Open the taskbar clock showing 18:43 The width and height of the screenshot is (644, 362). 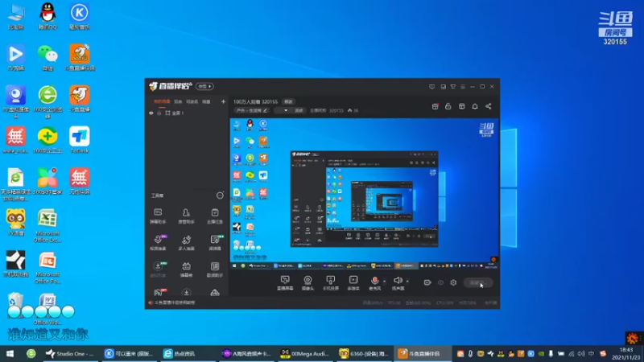coord(626,353)
